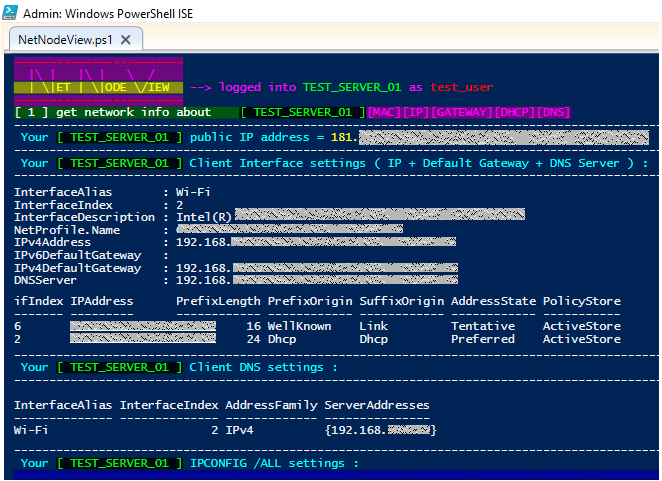662x481 pixels.
Task: Click the 'Client Interface settings' heading text
Action: coord(277,163)
